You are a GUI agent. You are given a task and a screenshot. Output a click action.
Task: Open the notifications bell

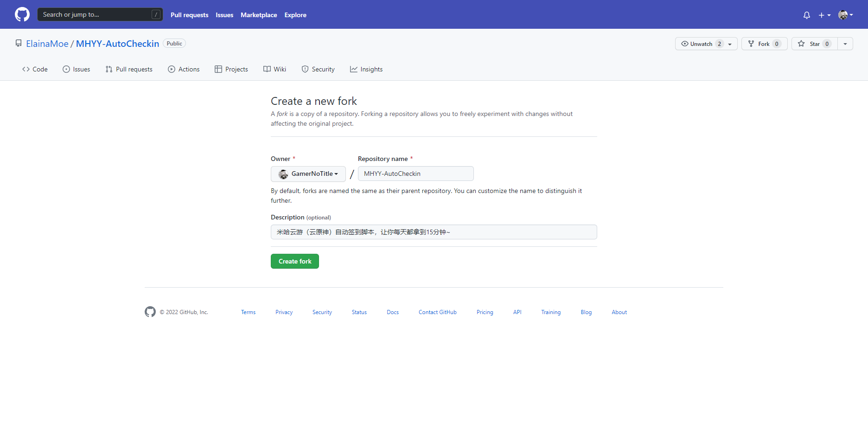pos(807,15)
